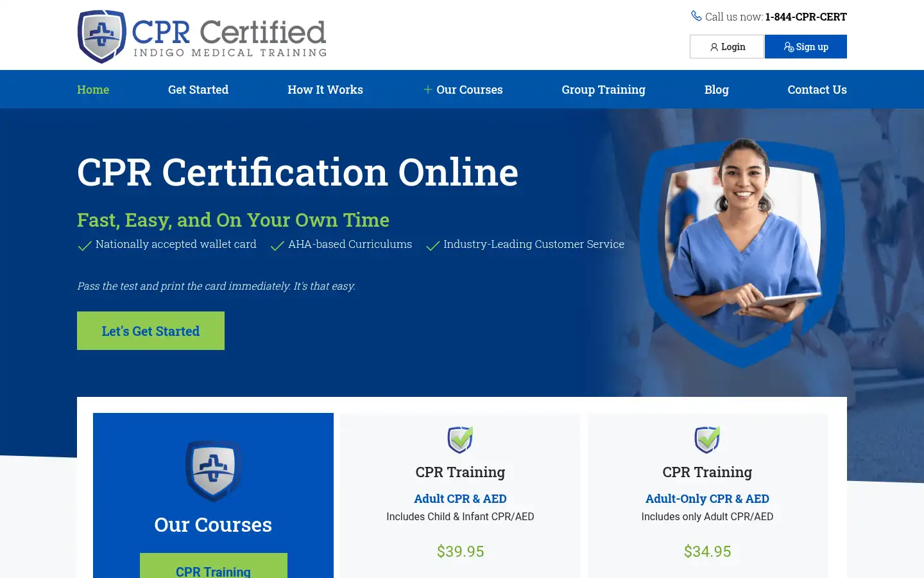Image resolution: width=924 pixels, height=578 pixels.
Task: Open the Adult-Only CPR & AED course link
Action: coord(707,499)
